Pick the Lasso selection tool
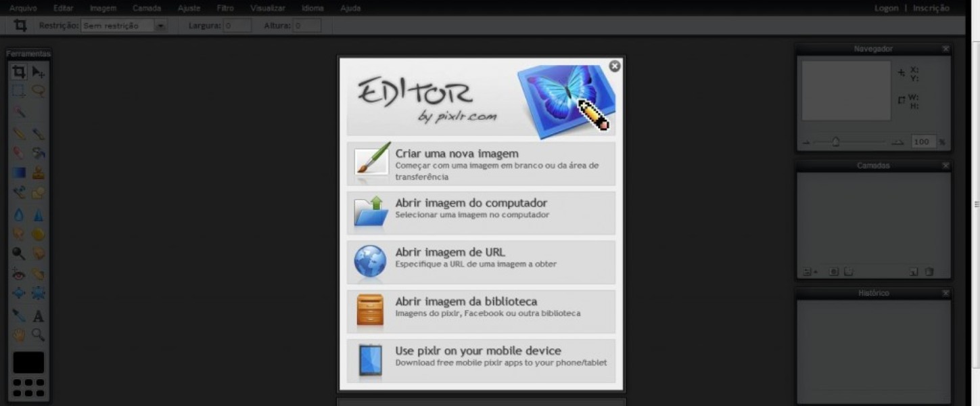980x406 pixels. click(39, 91)
